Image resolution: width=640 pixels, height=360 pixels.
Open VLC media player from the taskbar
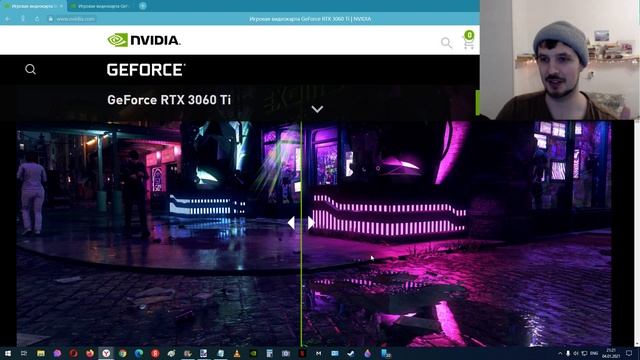[x=237, y=353]
